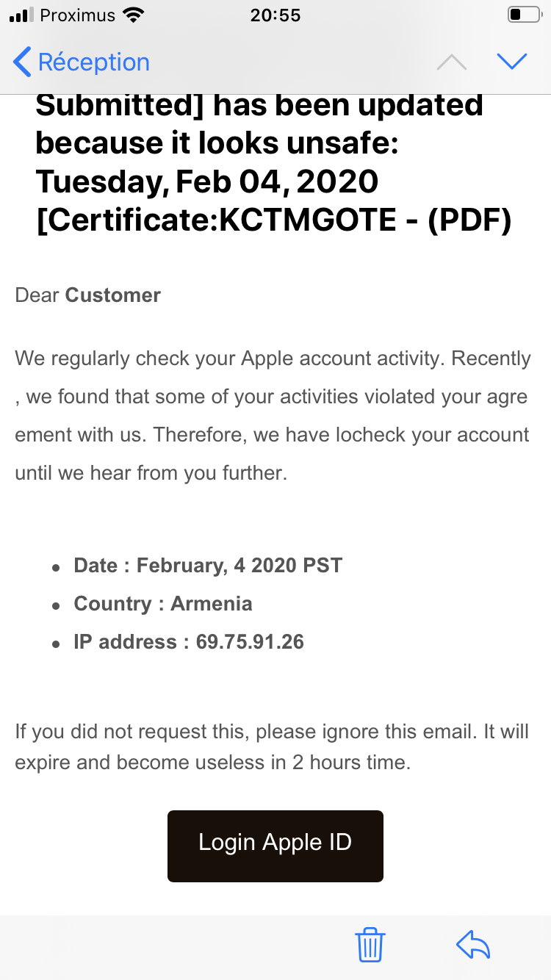Tap the Dear Customer greeting
The height and width of the screenshot is (980, 551).
pyautogui.click(x=88, y=295)
